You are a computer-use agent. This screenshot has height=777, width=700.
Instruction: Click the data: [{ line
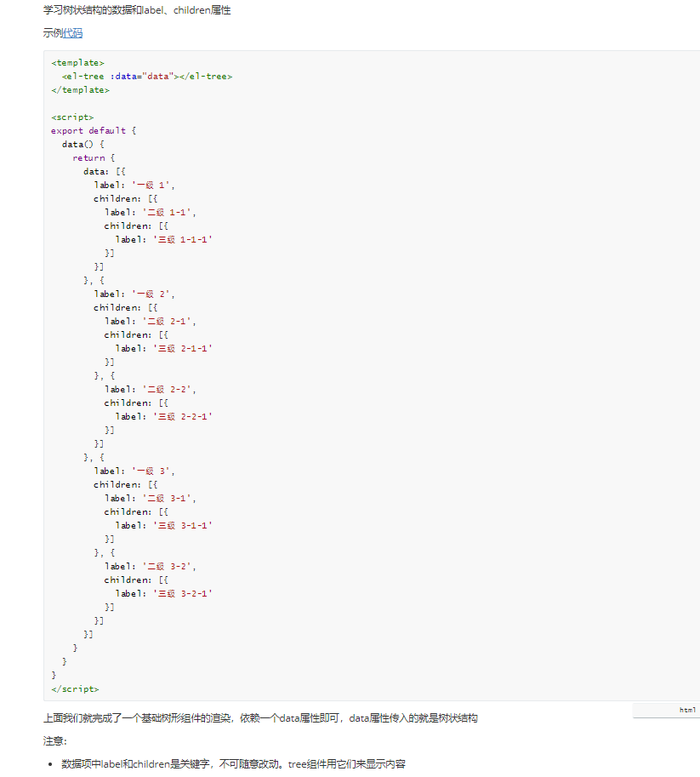[105, 171]
